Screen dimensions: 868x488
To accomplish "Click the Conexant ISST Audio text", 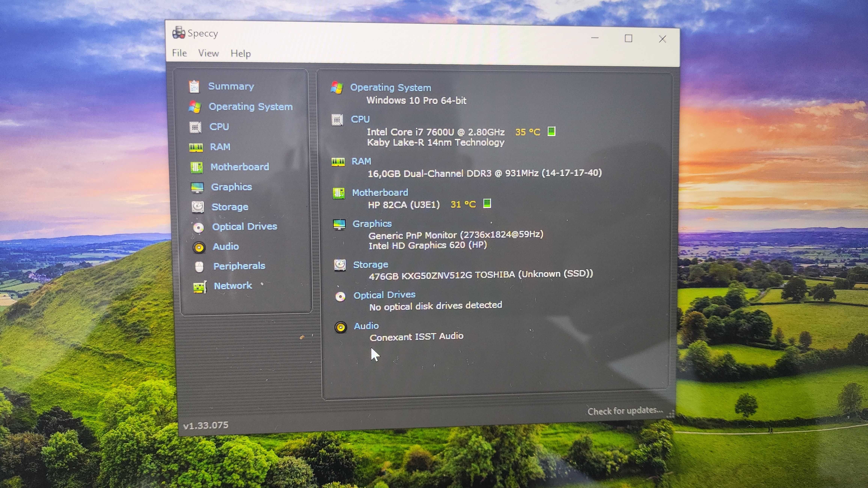I will tap(417, 337).
